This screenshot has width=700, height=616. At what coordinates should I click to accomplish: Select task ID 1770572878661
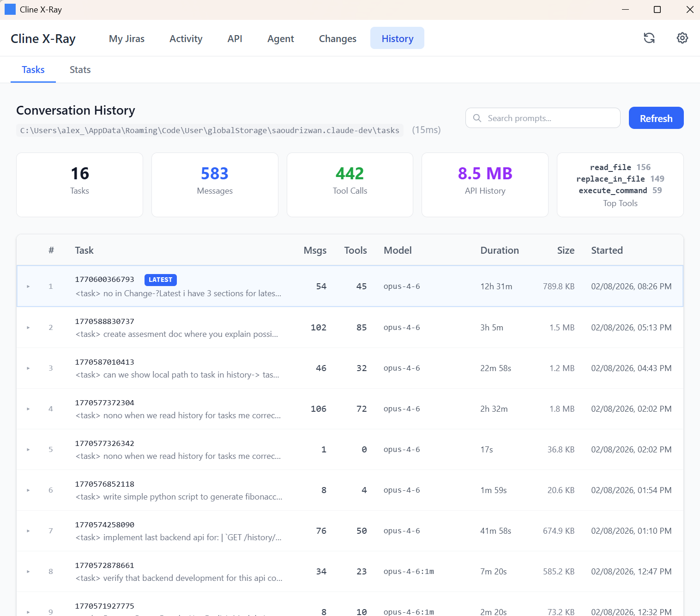tap(104, 566)
